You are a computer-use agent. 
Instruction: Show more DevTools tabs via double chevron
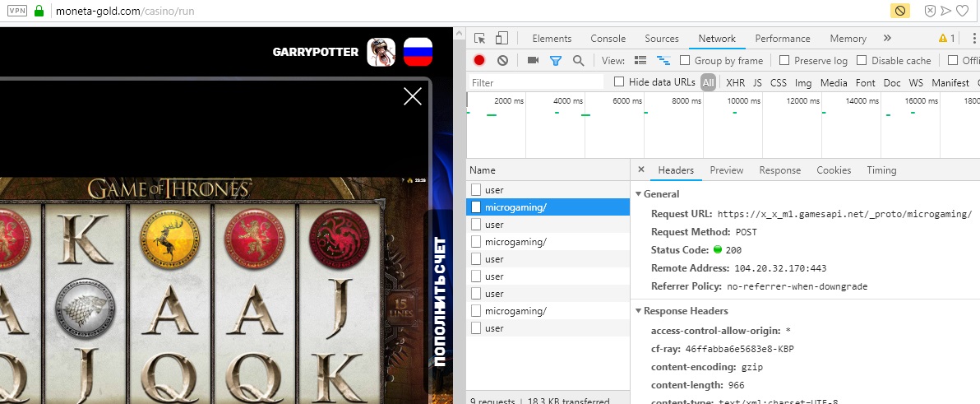887,39
